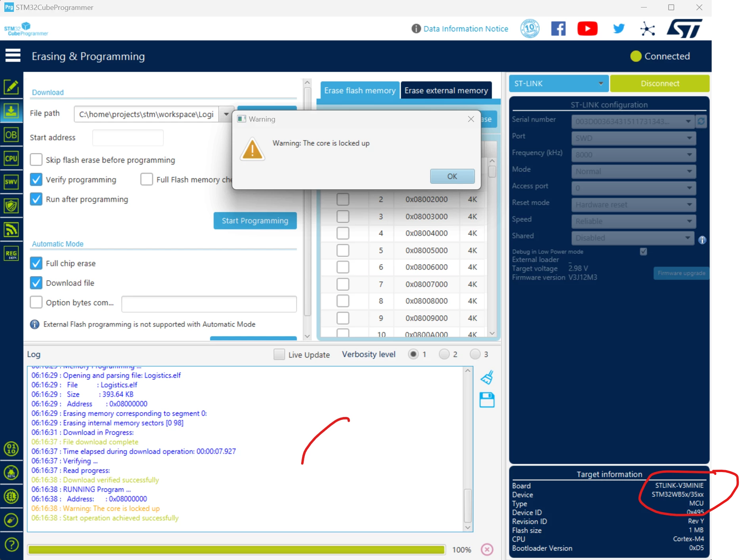Click the Firmware upgrade button

[681, 273]
